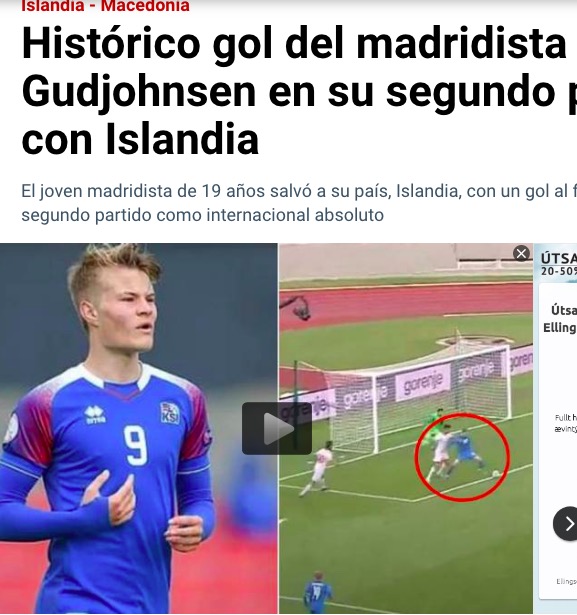Click the blue number 19 player in footage

317,592
